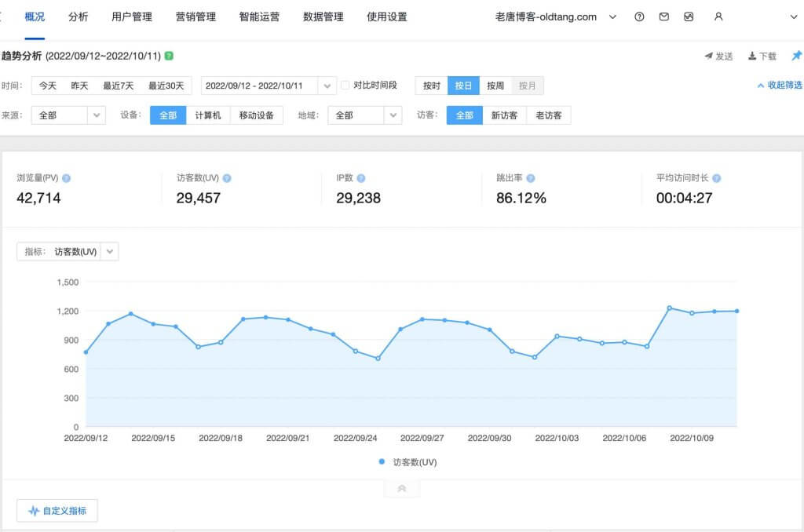804x532 pixels.
Task: Enable the 对比时间段 checkbox
Action: click(x=345, y=85)
